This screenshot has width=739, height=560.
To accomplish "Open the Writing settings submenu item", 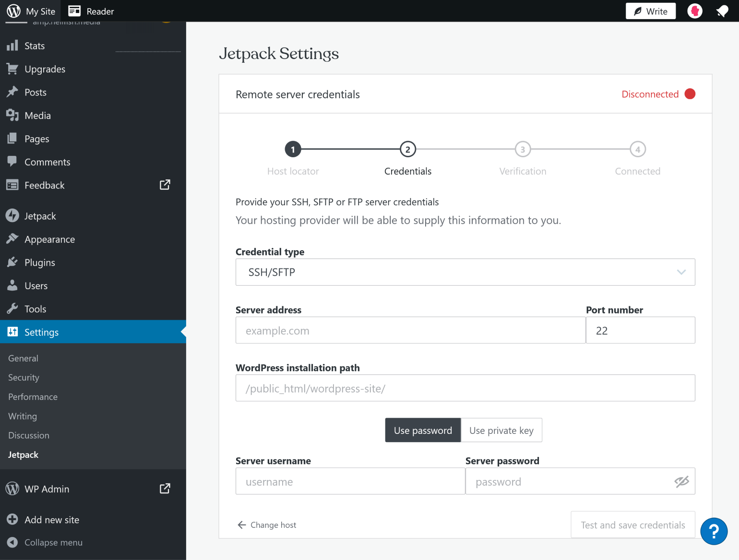I will [x=23, y=416].
